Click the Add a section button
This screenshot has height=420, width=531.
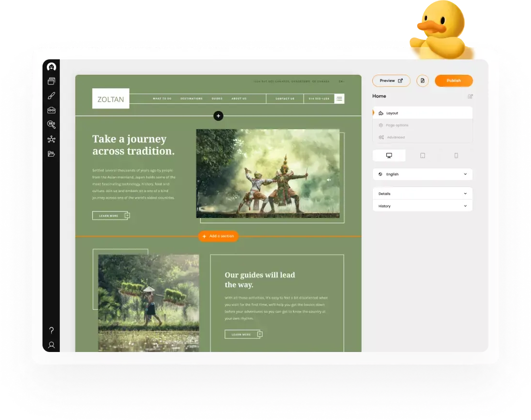[x=218, y=236]
